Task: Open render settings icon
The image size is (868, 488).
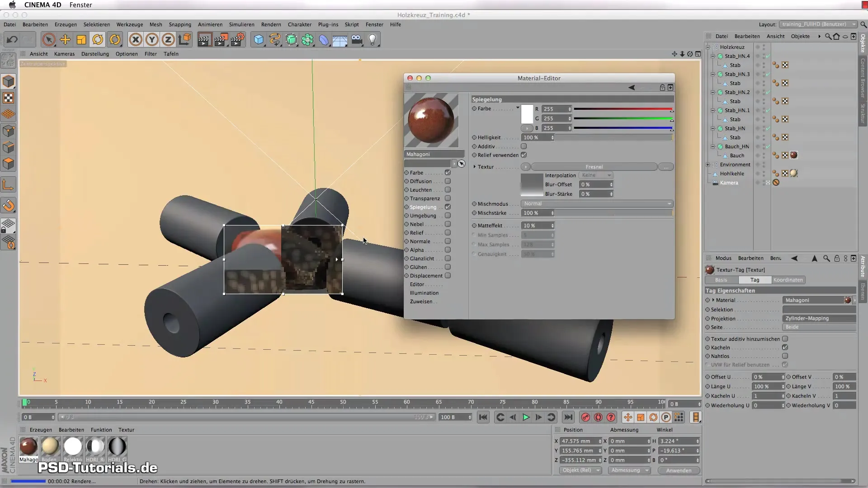Action: tap(238, 40)
